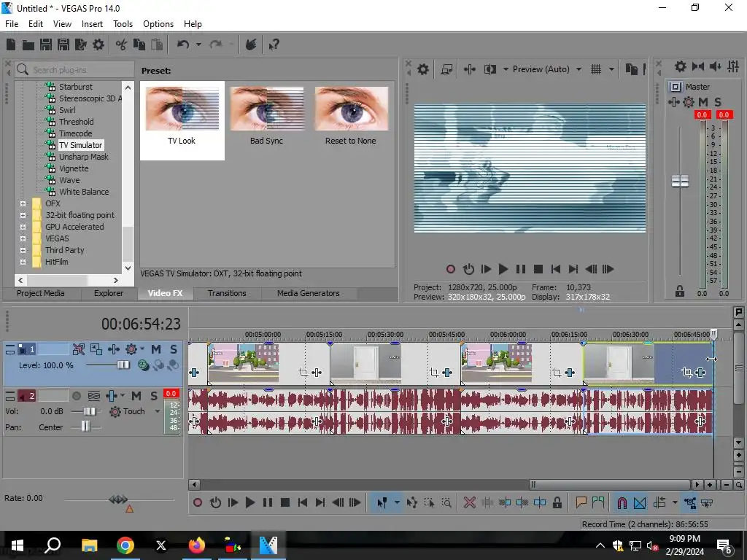The height and width of the screenshot is (560, 747).
Task: Cut selection using the scissors icon
Action: tap(122, 44)
